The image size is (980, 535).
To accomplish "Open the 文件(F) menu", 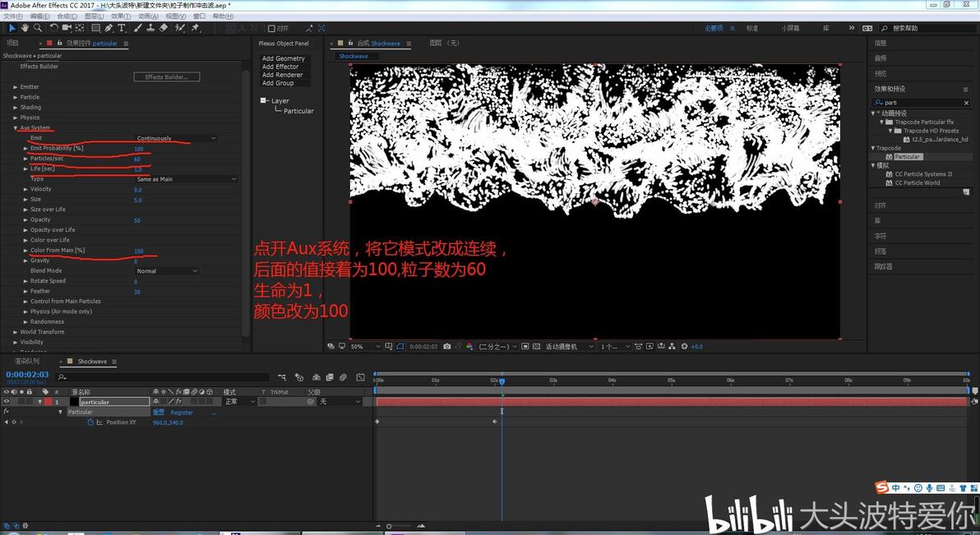I will point(13,16).
